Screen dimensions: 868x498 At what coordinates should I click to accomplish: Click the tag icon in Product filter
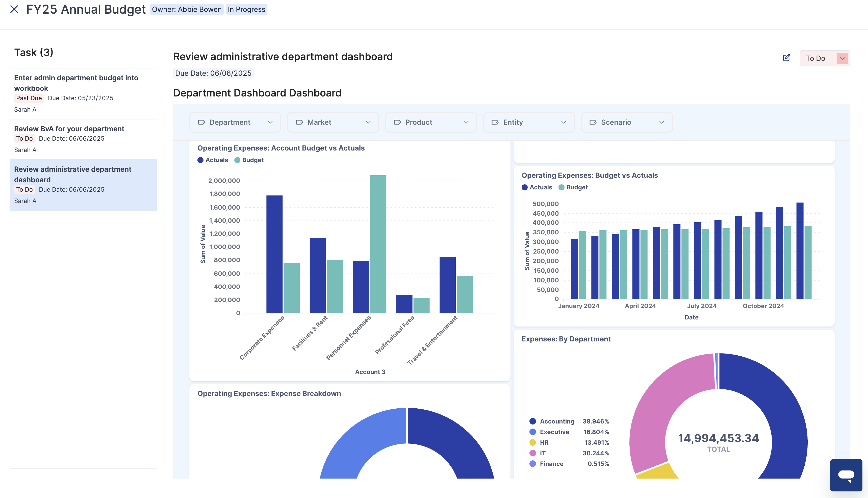click(397, 122)
